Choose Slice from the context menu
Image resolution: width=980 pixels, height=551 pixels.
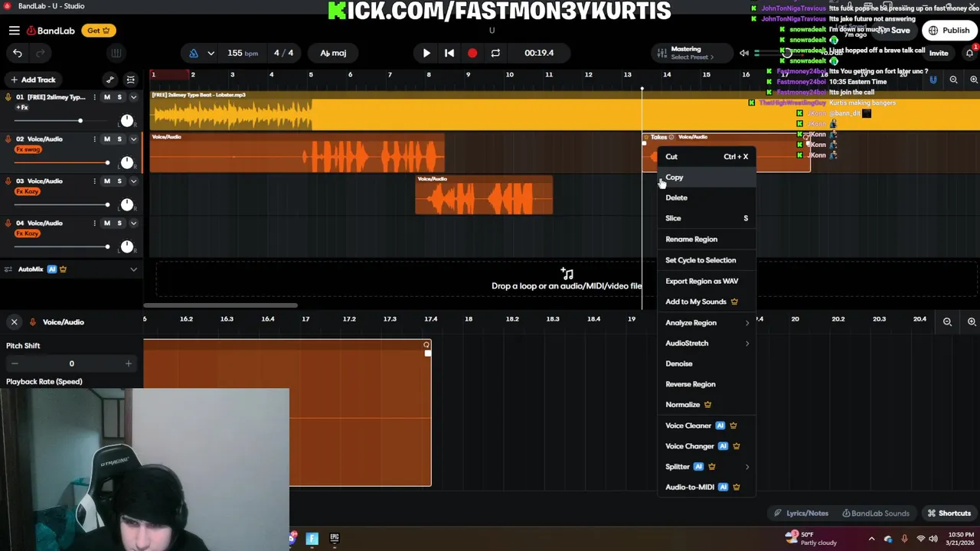click(707, 218)
